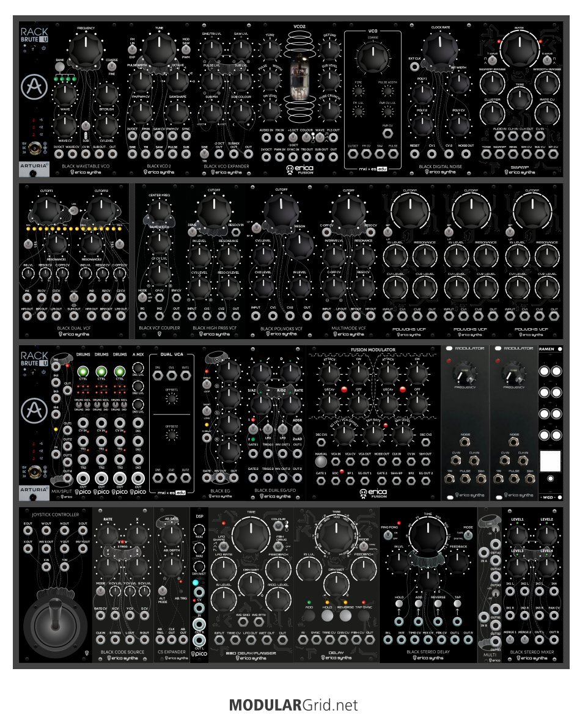The width and height of the screenshot is (588, 718).
Task: Click the Erica Fusion logo on Fusion Modulator
Action: click(373, 493)
